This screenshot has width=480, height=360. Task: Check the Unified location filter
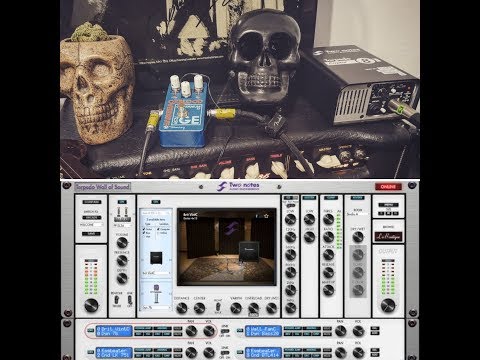click(x=159, y=233)
